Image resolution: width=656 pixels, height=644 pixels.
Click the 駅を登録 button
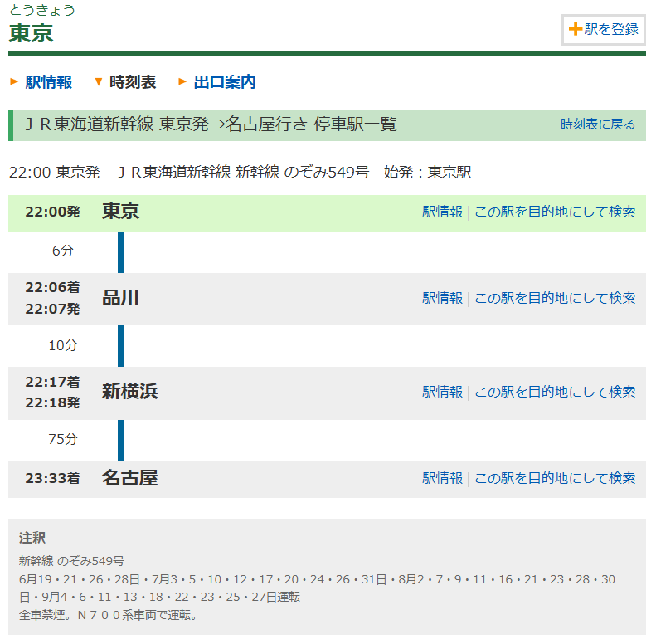pyautogui.click(x=603, y=29)
